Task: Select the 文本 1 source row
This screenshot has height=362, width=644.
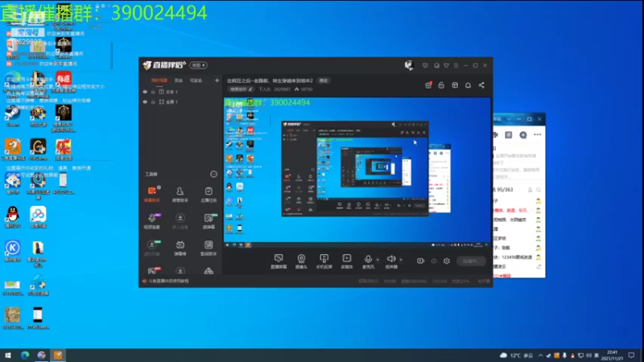Action: [181, 92]
